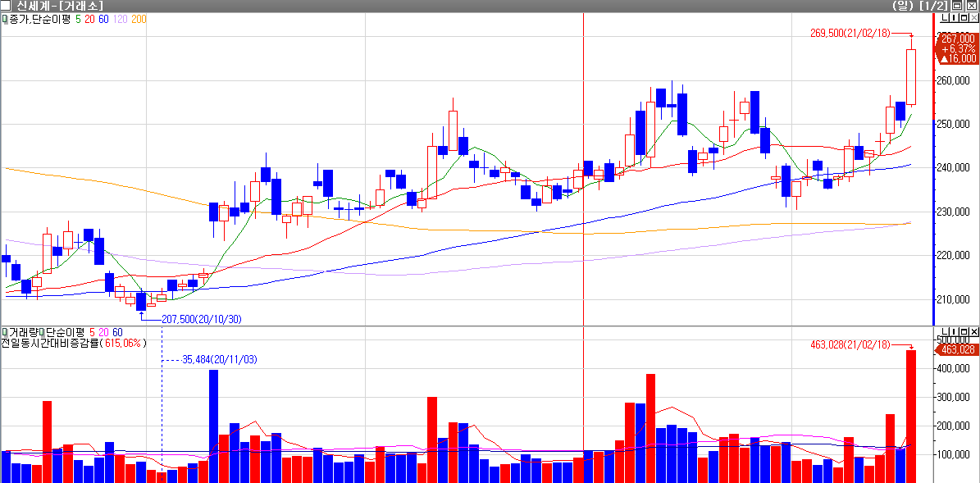Click the 463,028(21/02/18) peak volume annotation

tap(850, 344)
